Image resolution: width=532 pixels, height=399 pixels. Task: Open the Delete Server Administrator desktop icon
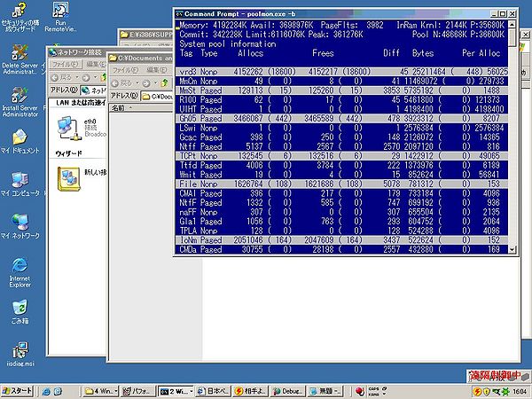point(20,59)
